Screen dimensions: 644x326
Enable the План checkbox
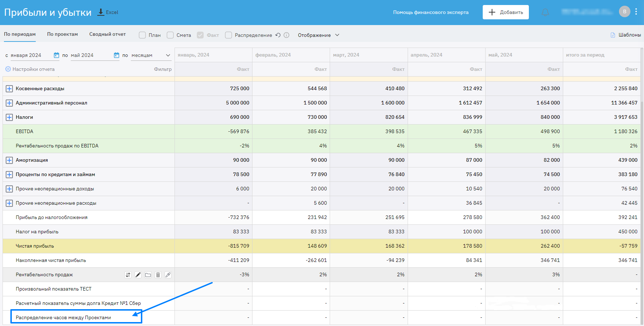142,35
